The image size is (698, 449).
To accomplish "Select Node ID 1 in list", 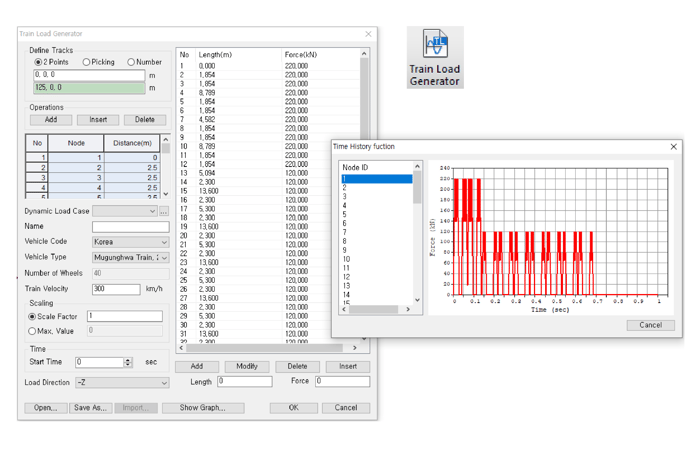I will pos(376,179).
